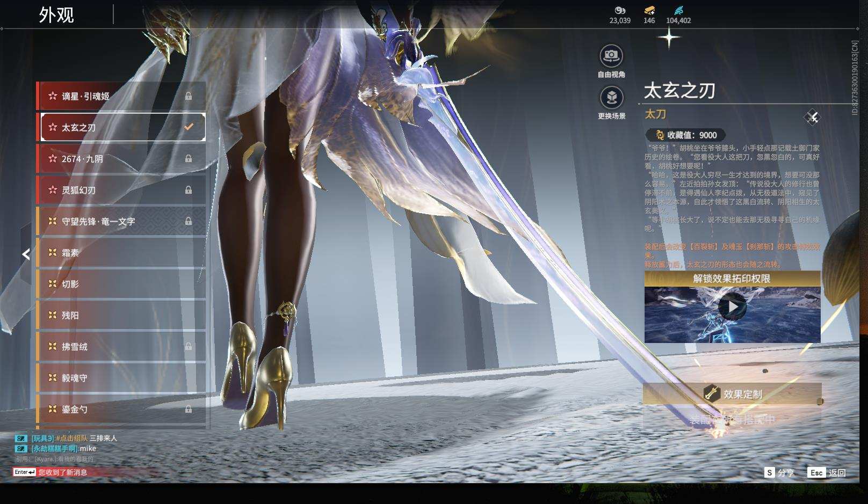Viewport: 868px width, 504px height.
Task: Select the 霜素 weapon skin
Action: click(x=121, y=252)
